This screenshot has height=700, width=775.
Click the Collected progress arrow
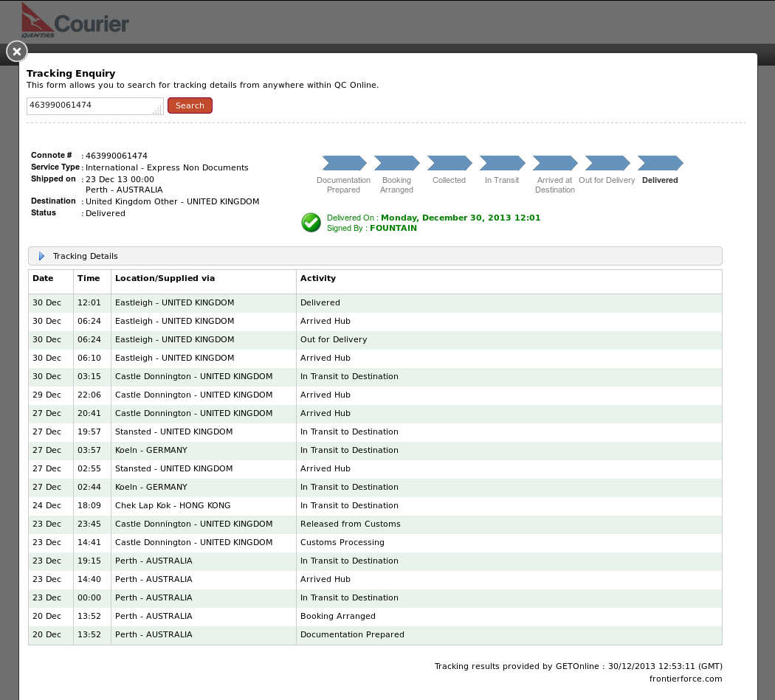point(449,163)
